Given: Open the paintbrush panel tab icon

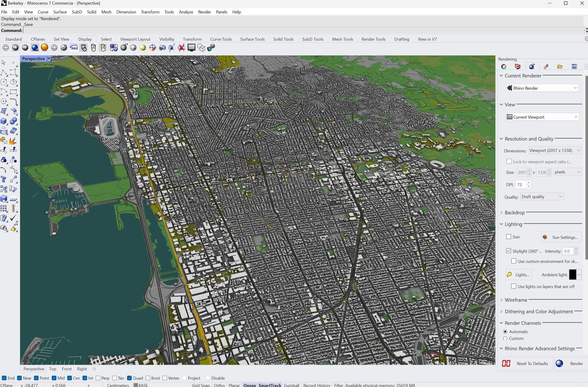Looking at the screenshot, I should click(546, 67).
